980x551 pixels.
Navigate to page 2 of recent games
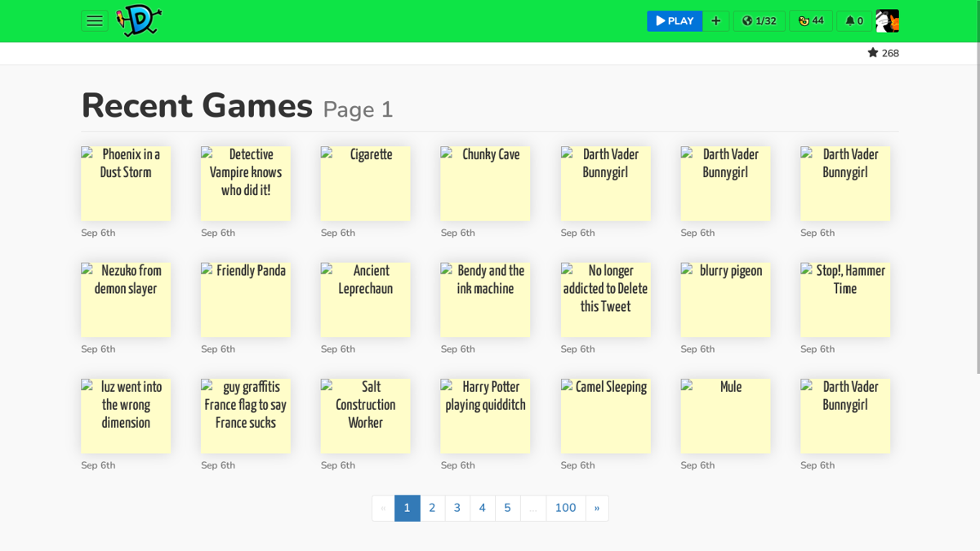[x=432, y=508]
